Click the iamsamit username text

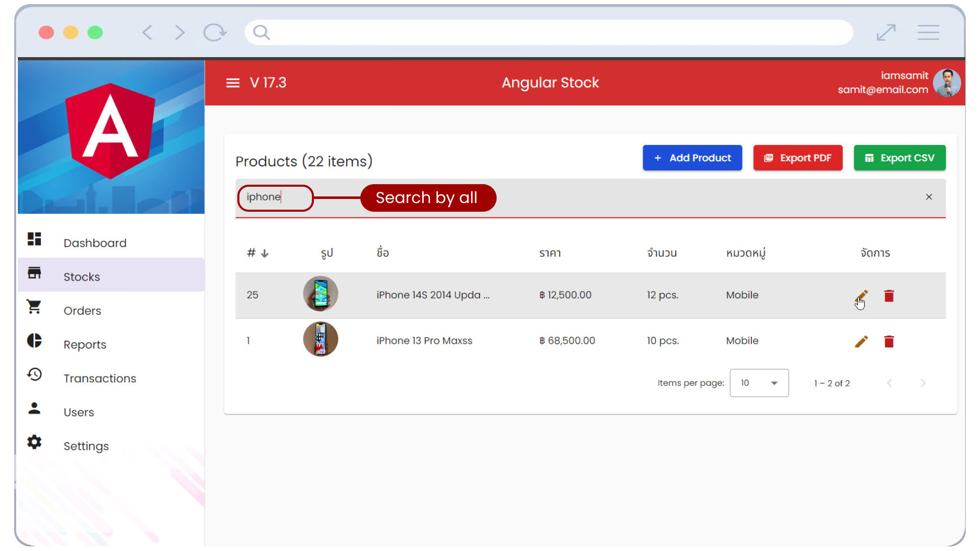(x=904, y=76)
